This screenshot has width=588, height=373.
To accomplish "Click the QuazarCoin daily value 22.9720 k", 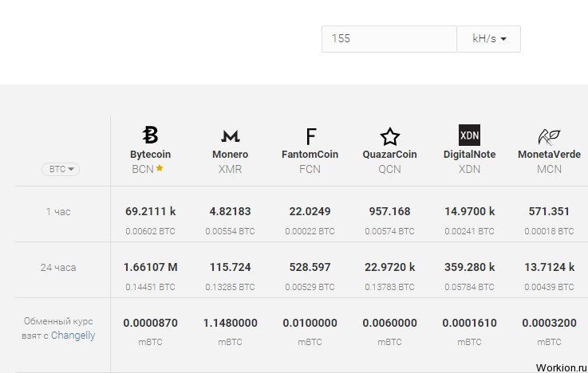I will coord(389,267).
